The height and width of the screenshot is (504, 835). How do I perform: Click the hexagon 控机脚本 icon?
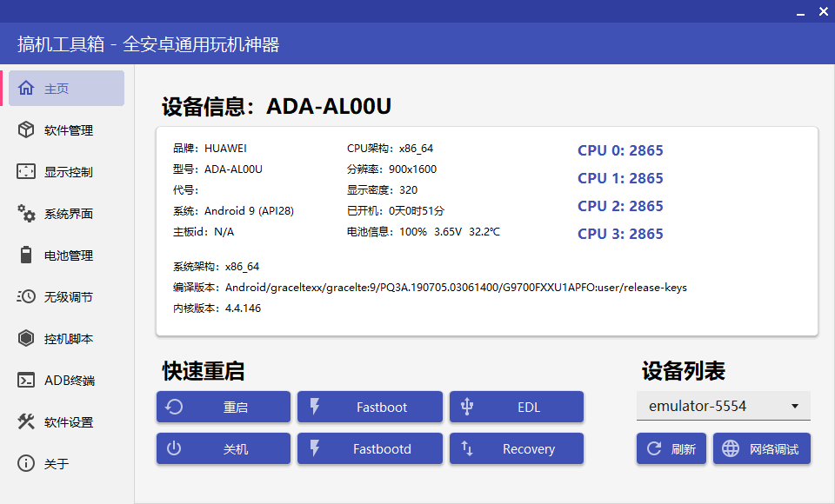(26, 339)
